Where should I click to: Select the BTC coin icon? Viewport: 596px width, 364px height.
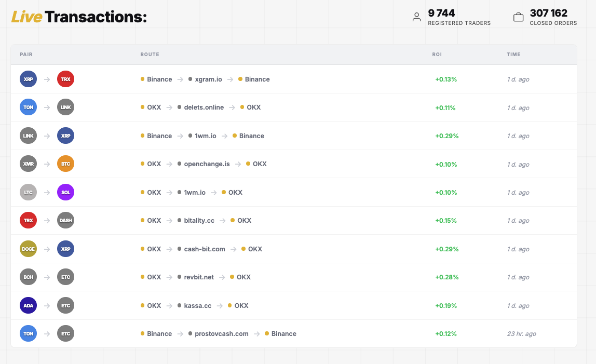pos(65,164)
